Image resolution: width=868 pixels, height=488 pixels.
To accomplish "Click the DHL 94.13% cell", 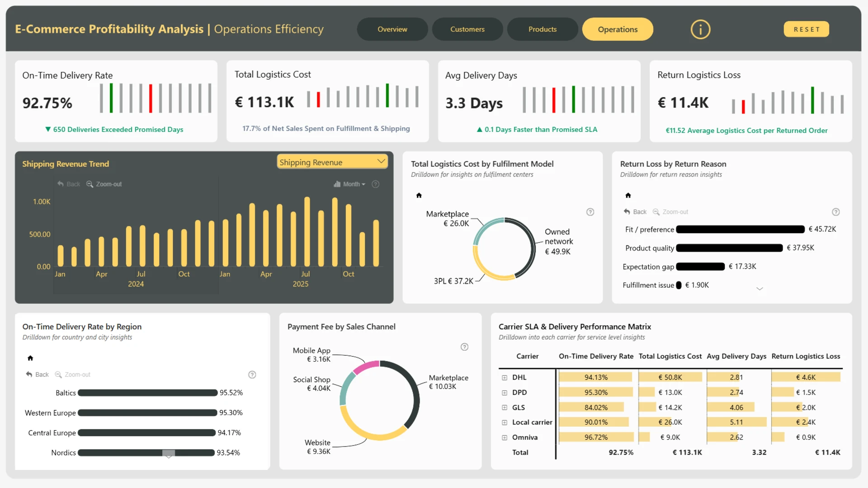I will pyautogui.click(x=596, y=377).
